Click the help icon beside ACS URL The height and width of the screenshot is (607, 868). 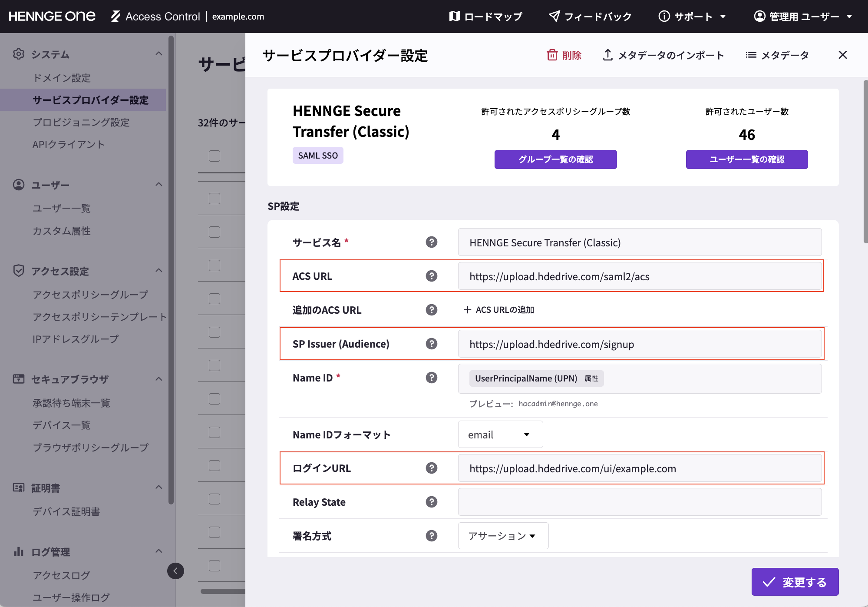click(x=431, y=276)
